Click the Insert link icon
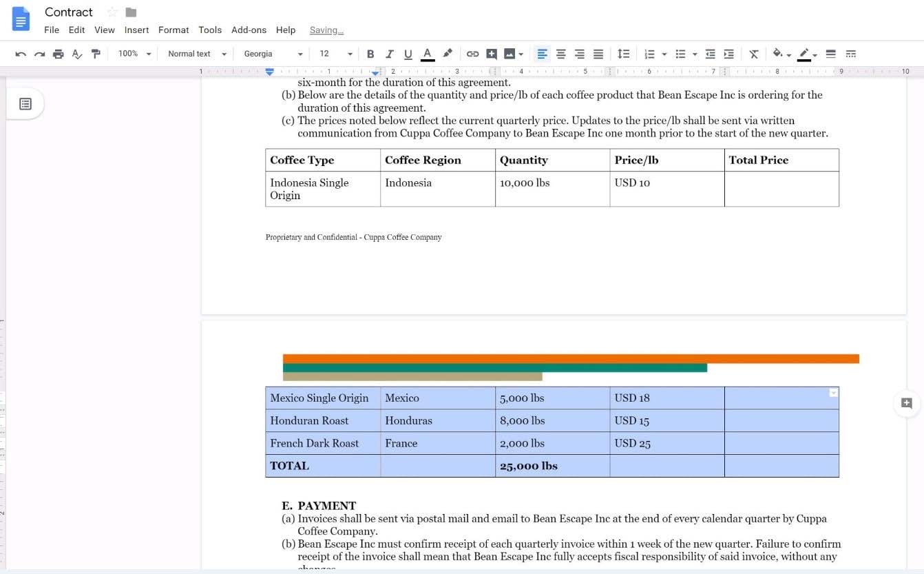This screenshot has width=924, height=574. point(472,54)
